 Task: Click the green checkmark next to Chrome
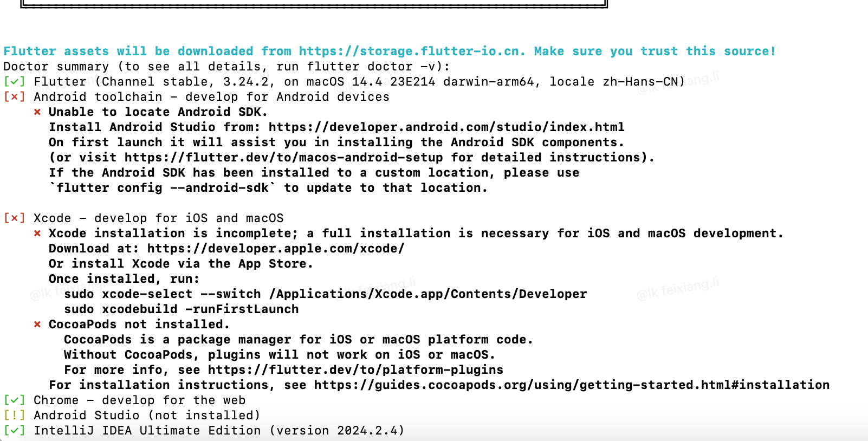(x=15, y=400)
